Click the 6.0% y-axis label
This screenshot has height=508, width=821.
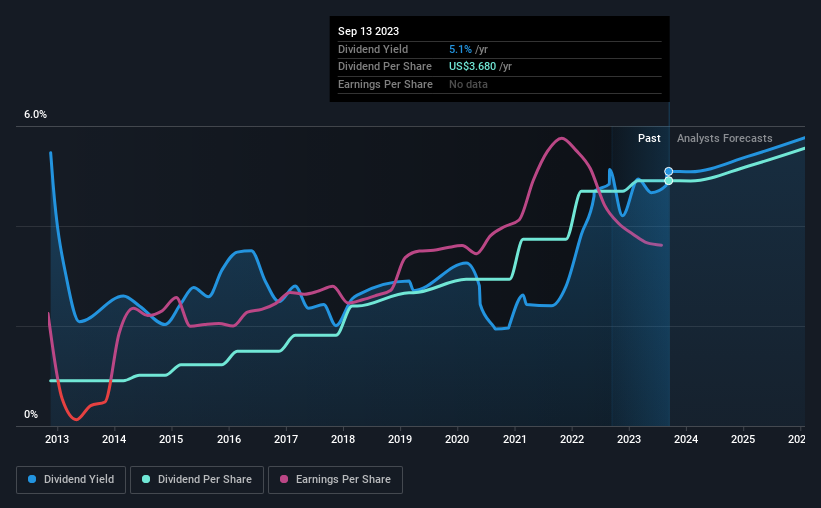35,114
